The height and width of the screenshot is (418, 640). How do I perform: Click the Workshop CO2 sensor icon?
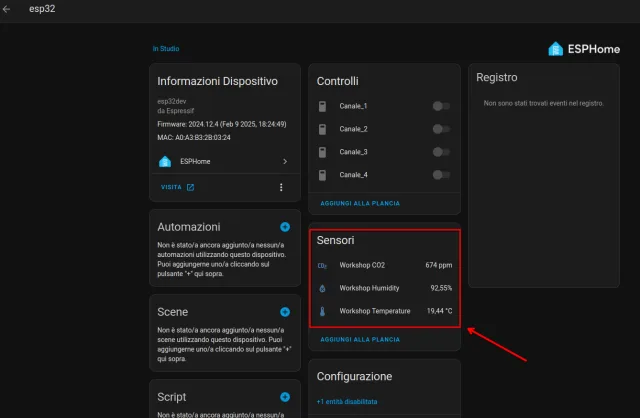[x=322, y=265]
